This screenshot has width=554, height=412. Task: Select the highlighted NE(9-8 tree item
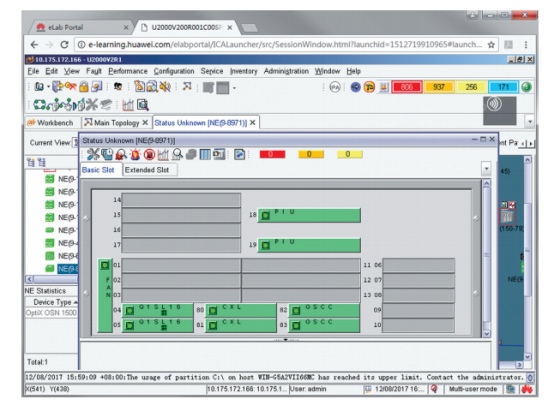pos(67,269)
